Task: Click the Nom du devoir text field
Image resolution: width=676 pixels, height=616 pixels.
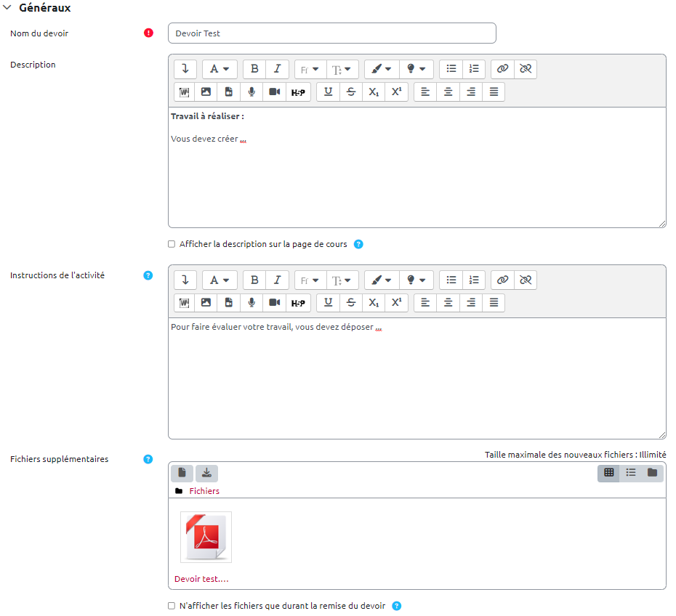Action: tap(331, 33)
